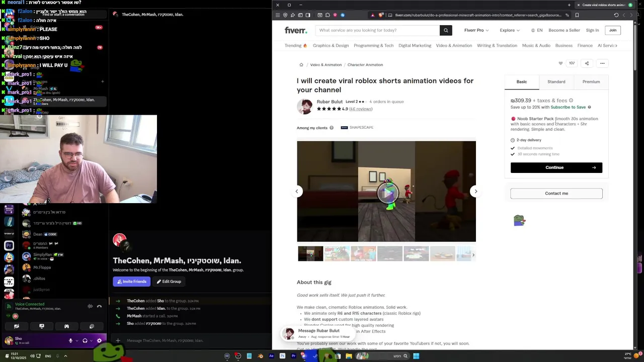Select the Standard package tab
This screenshot has width=644, height=362.
click(556, 82)
